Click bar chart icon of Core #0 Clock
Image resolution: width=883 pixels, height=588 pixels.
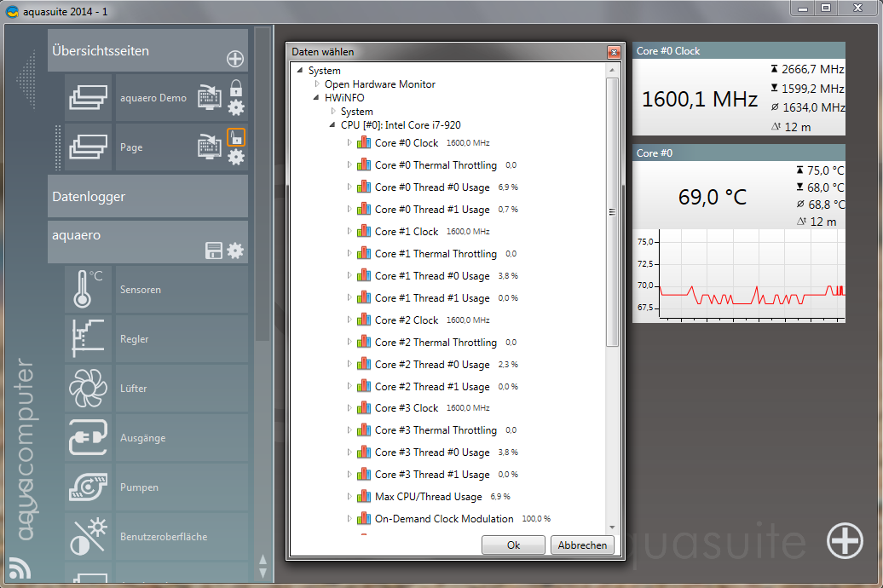(x=364, y=142)
